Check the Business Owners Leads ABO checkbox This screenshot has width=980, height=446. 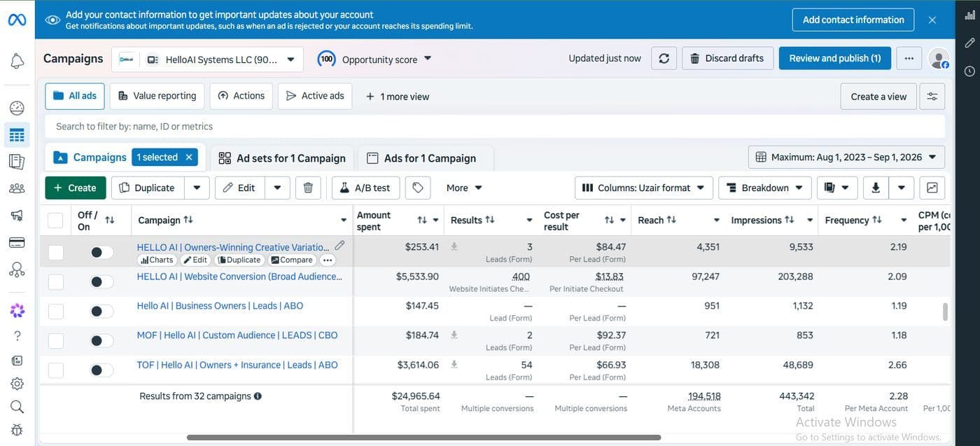pos(55,311)
